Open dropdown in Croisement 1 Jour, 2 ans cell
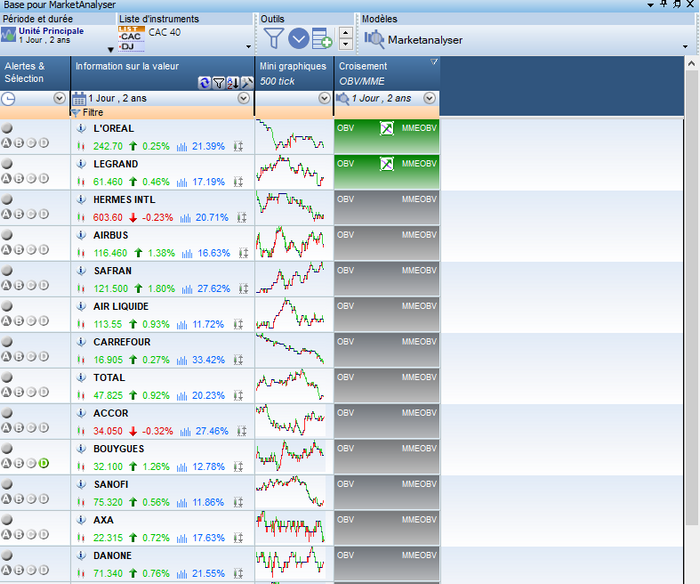Image resolution: width=700 pixels, height=584 pixels. (429, 98)
